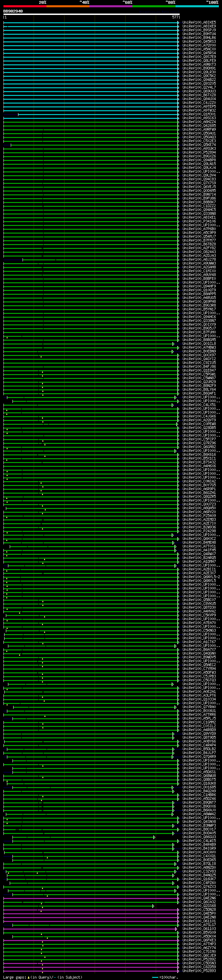Screen dimensions: 222x980
Task: Open the UniRef100_B9N7I4 hit
Action: 199,194
